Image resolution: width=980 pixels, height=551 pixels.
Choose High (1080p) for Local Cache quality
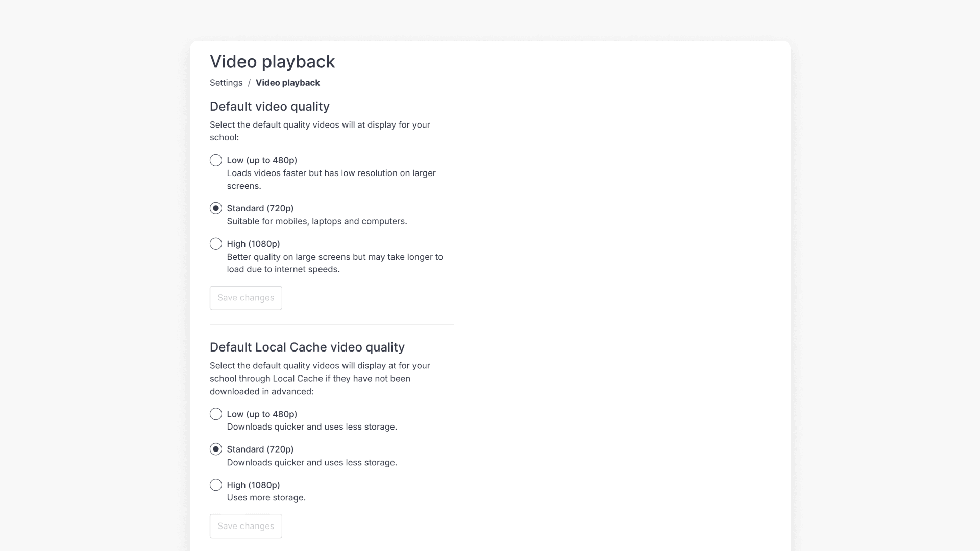click(215, 485)
